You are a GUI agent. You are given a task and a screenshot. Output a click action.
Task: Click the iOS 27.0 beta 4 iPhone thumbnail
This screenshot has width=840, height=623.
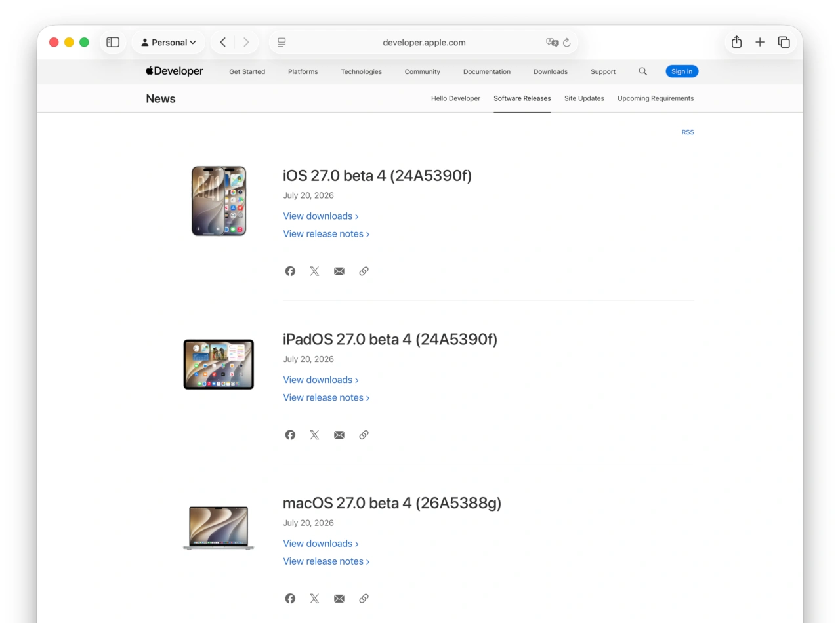(219, 201)
